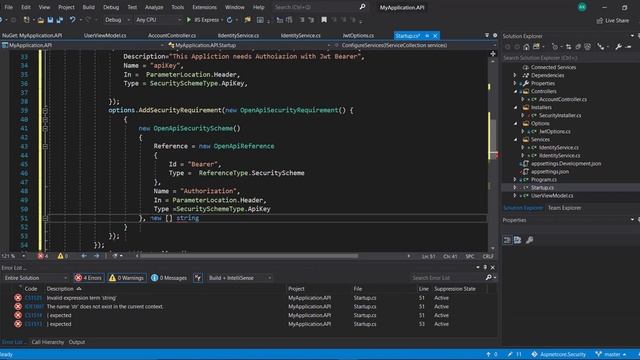This screenshot has width=640, height=360.
Task: Open the Build menu
Action: click(89, 7)
